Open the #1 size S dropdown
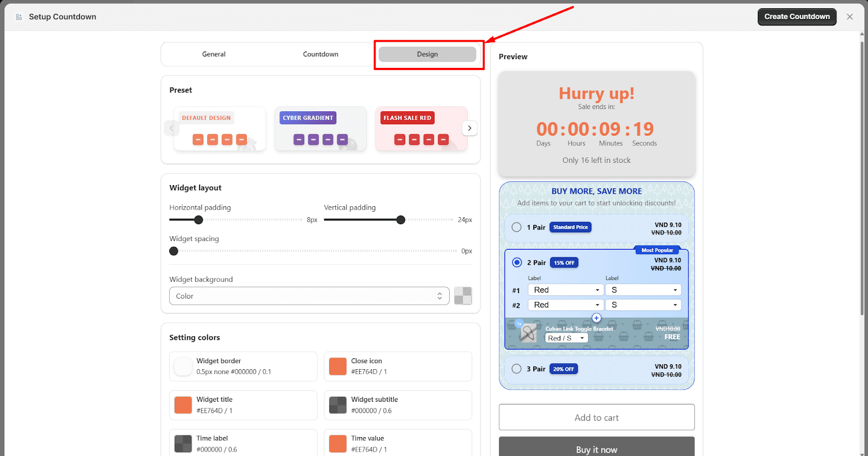868x456 pixels. pos(643,290)
